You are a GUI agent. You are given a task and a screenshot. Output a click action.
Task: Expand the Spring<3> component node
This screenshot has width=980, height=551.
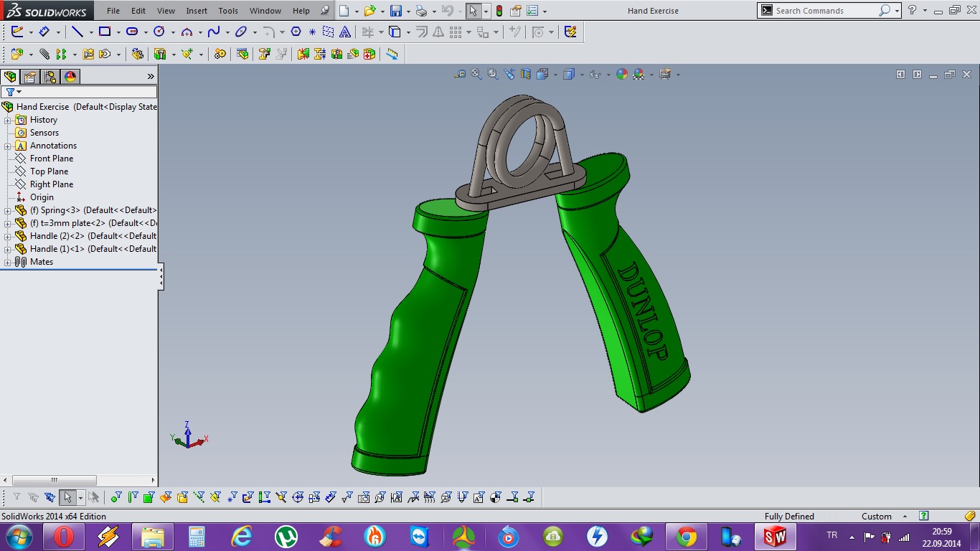click(x=8, y=210)
